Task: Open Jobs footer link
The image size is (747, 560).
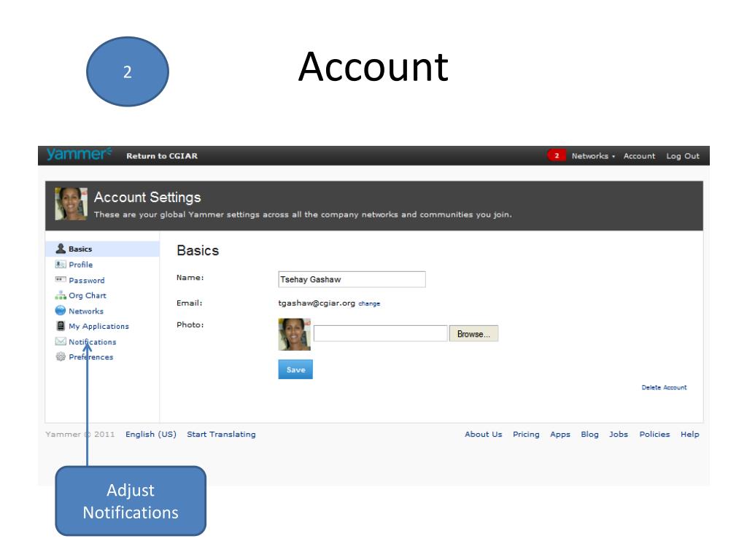Action: tap(619, 435)
